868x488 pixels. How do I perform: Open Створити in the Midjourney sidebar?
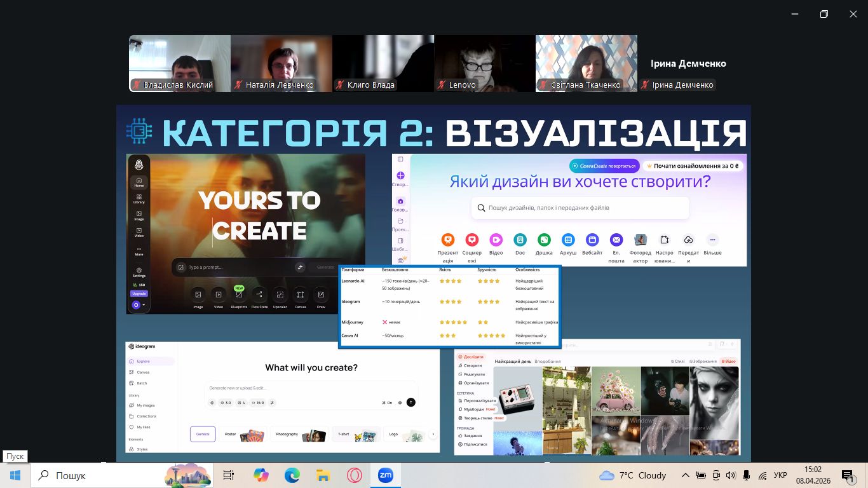471,365
